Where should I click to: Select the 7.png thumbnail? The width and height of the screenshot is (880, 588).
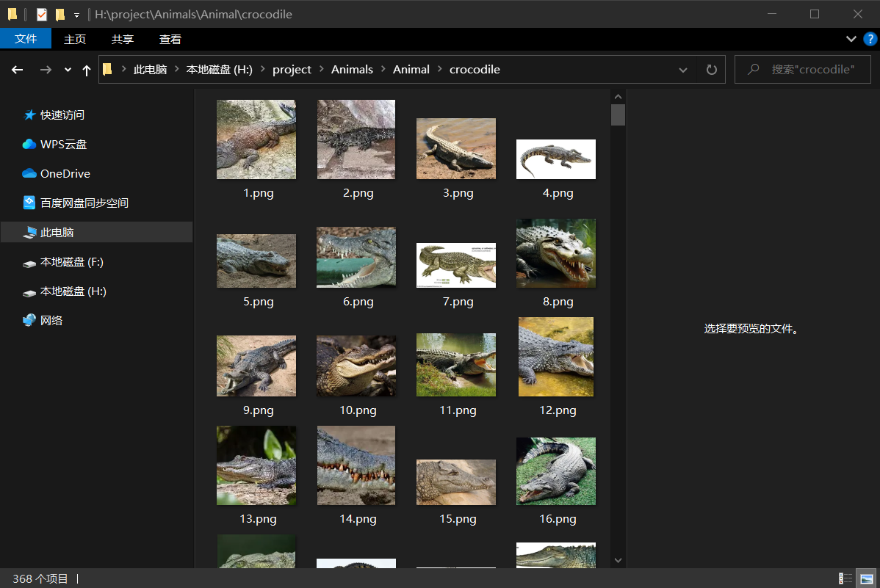(456, 266)
